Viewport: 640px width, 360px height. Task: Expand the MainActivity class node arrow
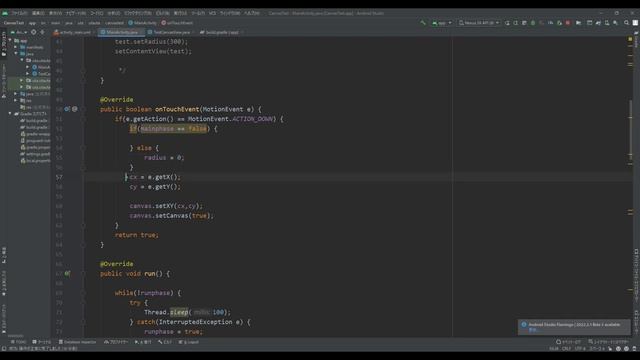coord(28,67)
